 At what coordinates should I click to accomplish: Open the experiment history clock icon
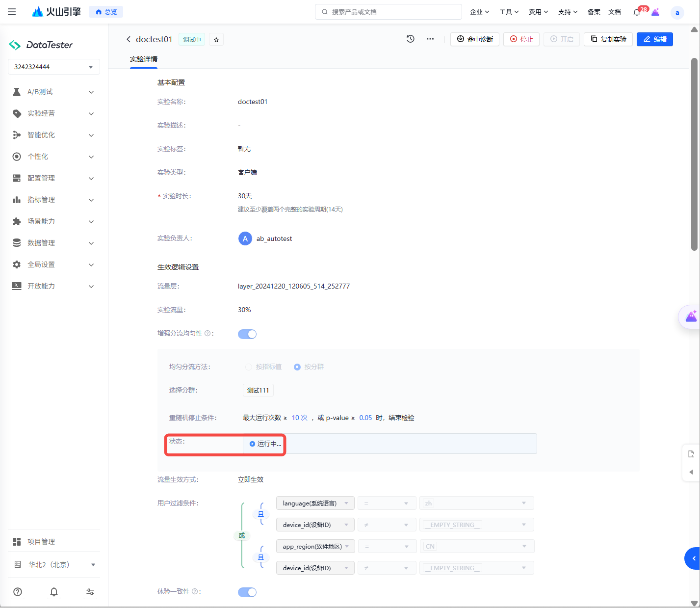pyautogui.click(x=411, y=39)
